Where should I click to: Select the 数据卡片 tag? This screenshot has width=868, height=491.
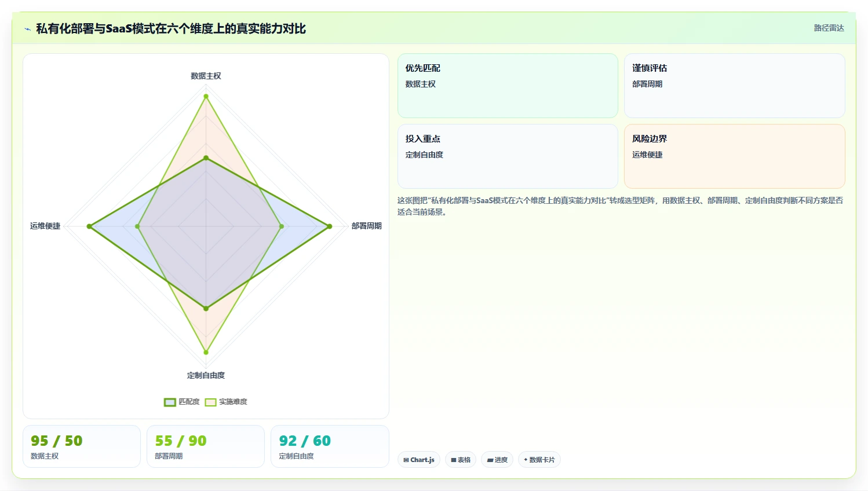click(x=539, y=460)
